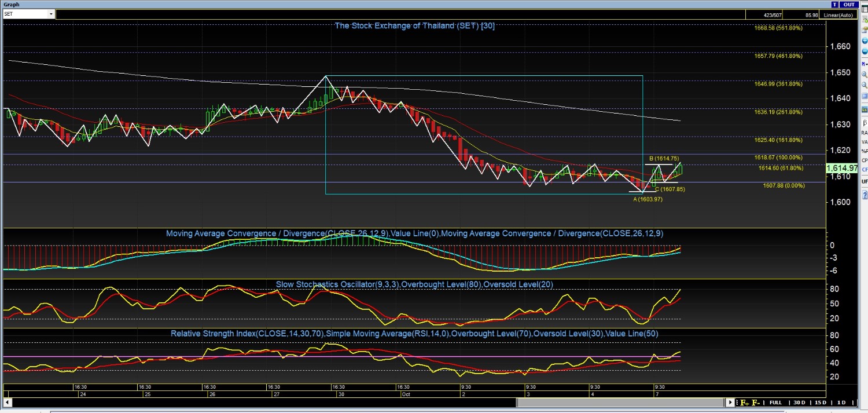This screenshot has width=868, height=413.
Task: Click the F- decrease frequency icon
Action: point(755,403)
